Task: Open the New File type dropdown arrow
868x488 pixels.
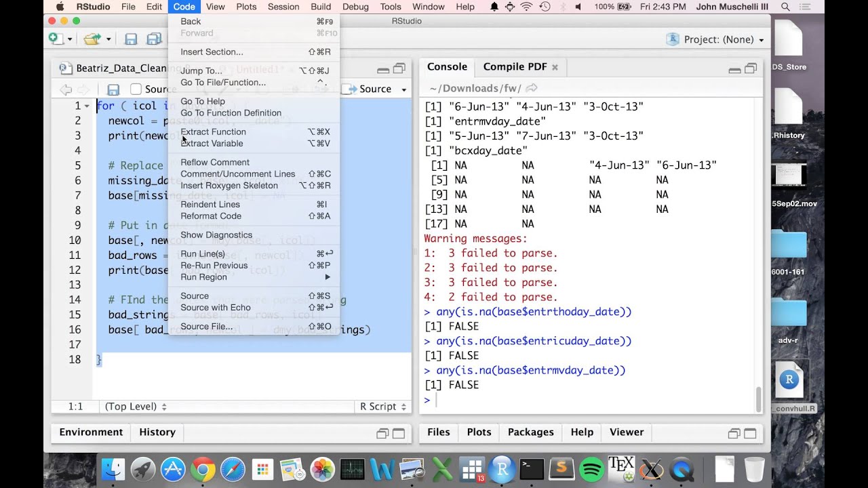Action: [x=70, y=39]
